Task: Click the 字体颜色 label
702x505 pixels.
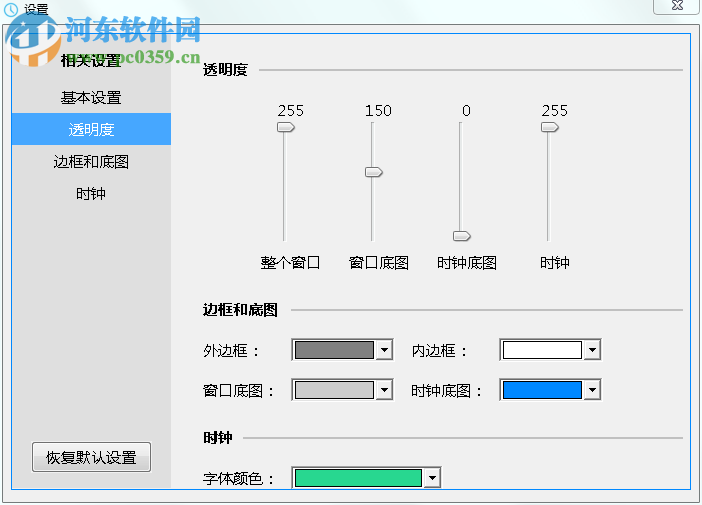Action: (238, 479)
